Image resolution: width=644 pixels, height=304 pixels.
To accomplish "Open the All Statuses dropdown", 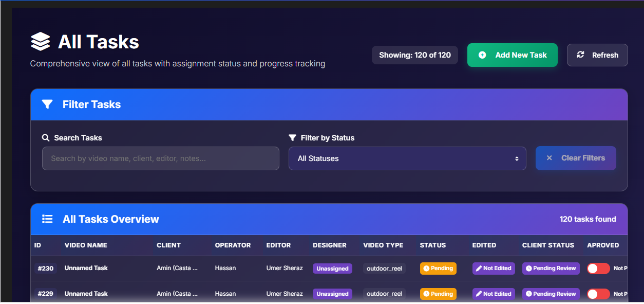I will [407, 158].
